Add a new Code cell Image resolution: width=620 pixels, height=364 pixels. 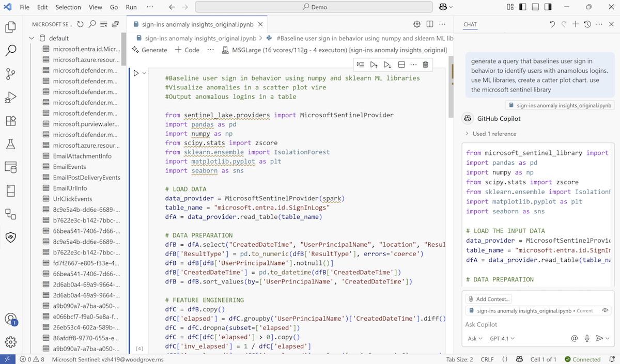tap(187, 50)
